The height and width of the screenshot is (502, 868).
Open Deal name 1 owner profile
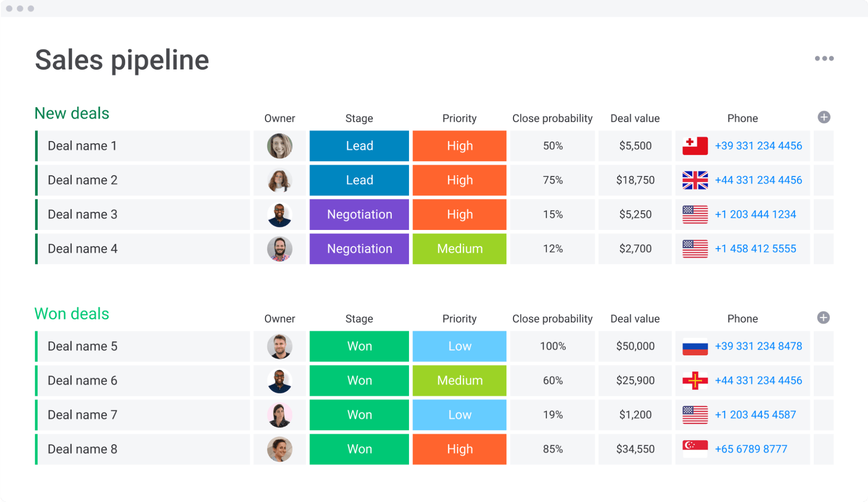279,146
